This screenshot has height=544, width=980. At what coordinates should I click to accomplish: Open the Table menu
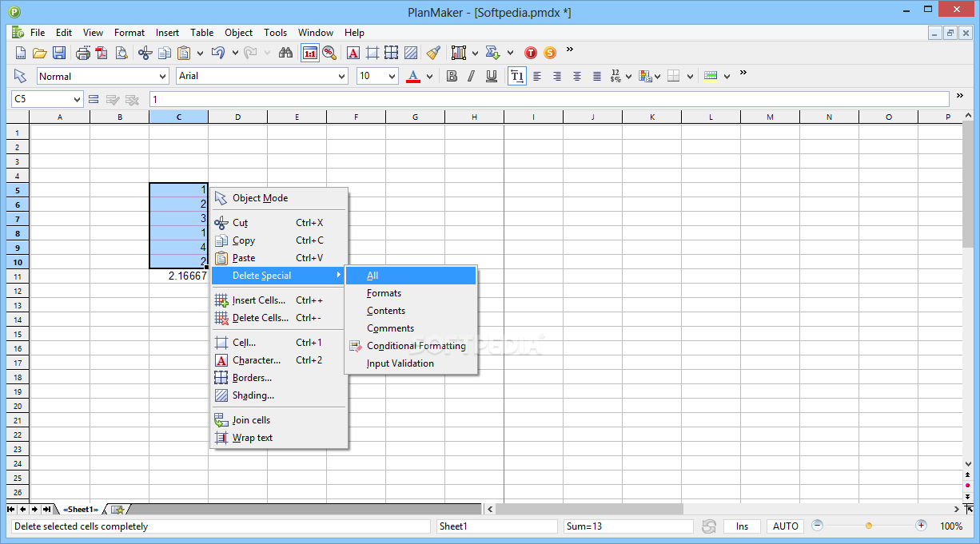pos(201,33)
